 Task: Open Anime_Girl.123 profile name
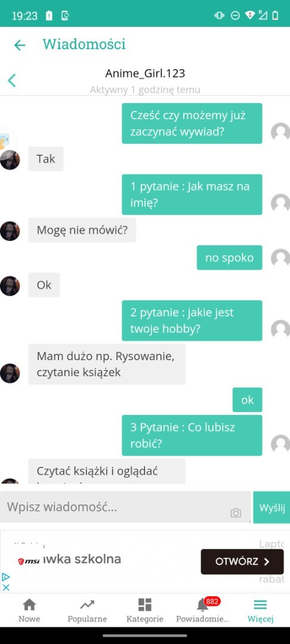click(x=145, y=73)
